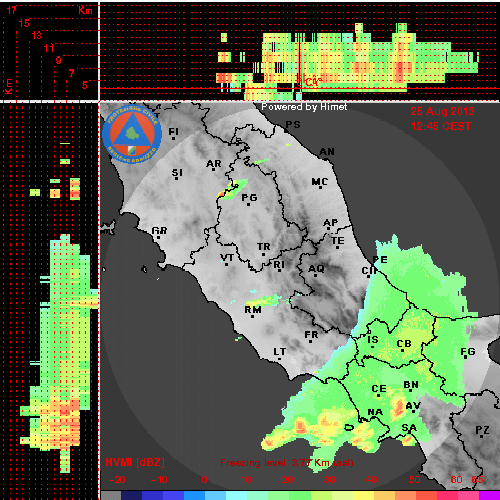Select the FG city label on the map
Screen dimensions: 500x500
coord(468,352)
